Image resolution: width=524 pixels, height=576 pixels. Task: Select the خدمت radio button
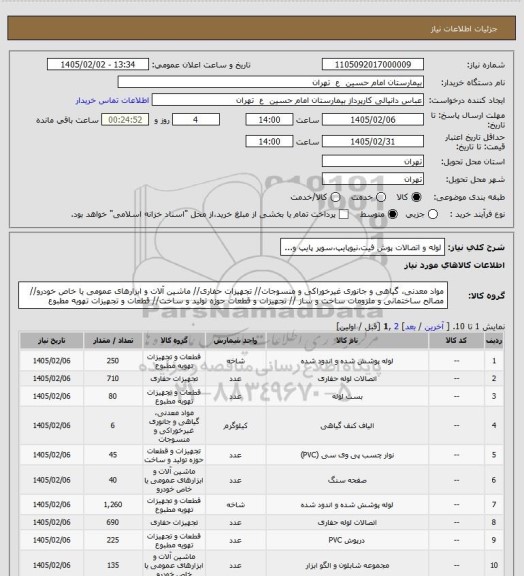click(381, 197)
